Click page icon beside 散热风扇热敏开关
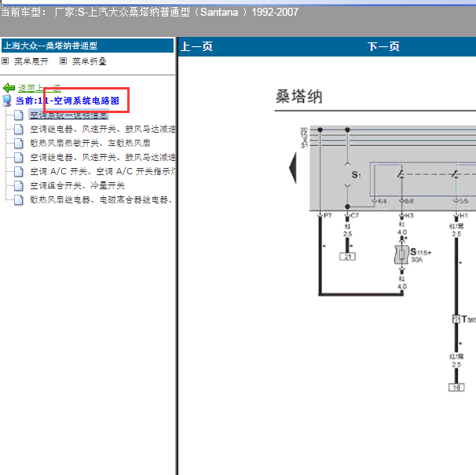The width and height of the screenshot is (476, 475). (19, 143)
